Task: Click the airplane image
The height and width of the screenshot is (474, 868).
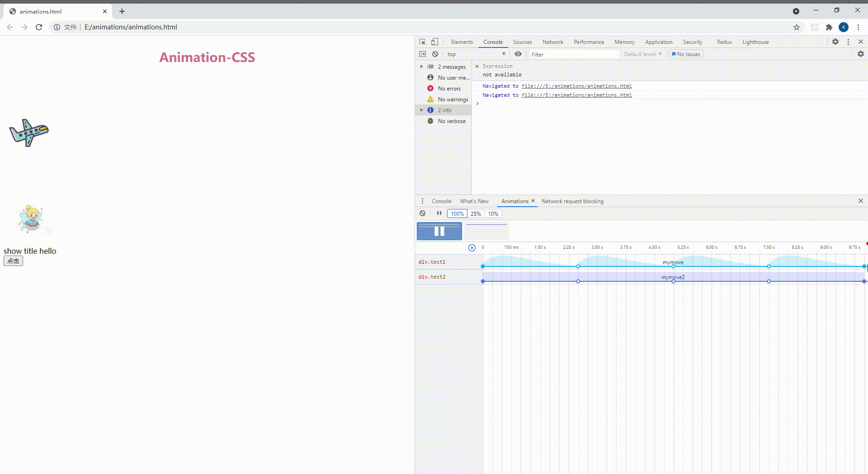Action: click(29, 133)
